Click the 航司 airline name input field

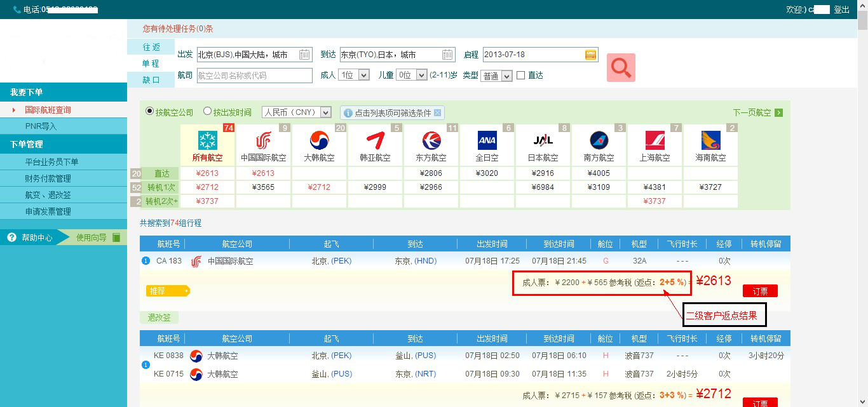(x=254, y=76)
